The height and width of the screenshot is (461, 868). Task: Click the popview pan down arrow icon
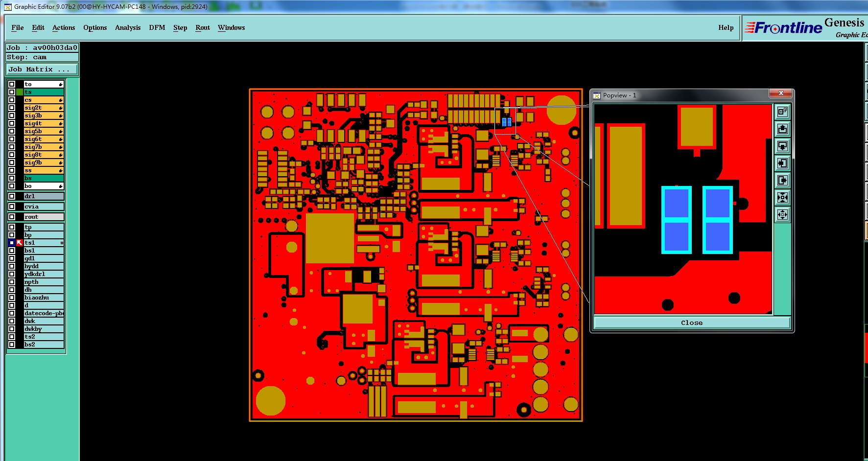pos(782,146)
